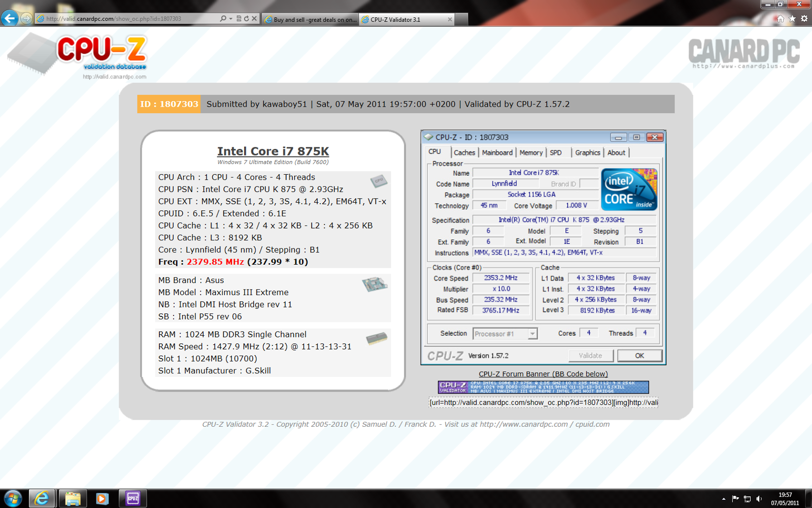Click the browser Back arrow button
812x508 pixels.
pos(10,18)
